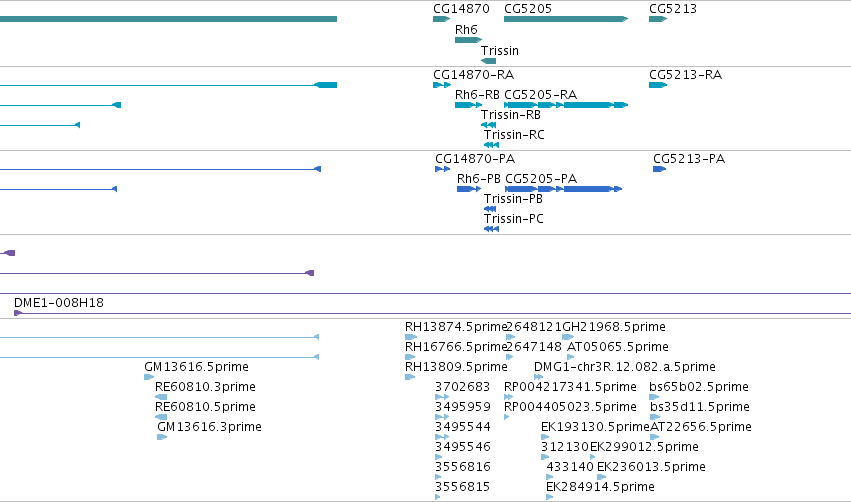Select the CG5213-PA protein label

pos(689,159)
